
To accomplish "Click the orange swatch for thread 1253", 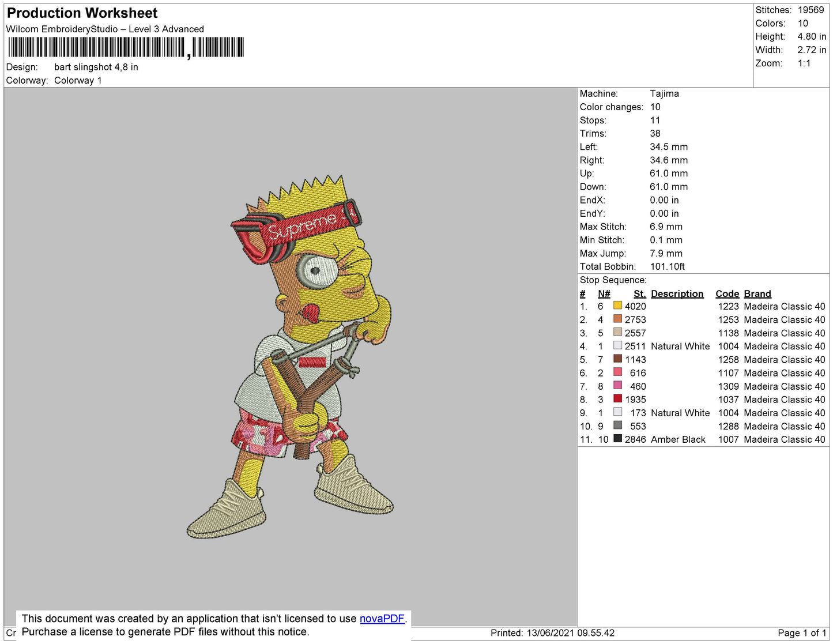I will tap(617, 319).
